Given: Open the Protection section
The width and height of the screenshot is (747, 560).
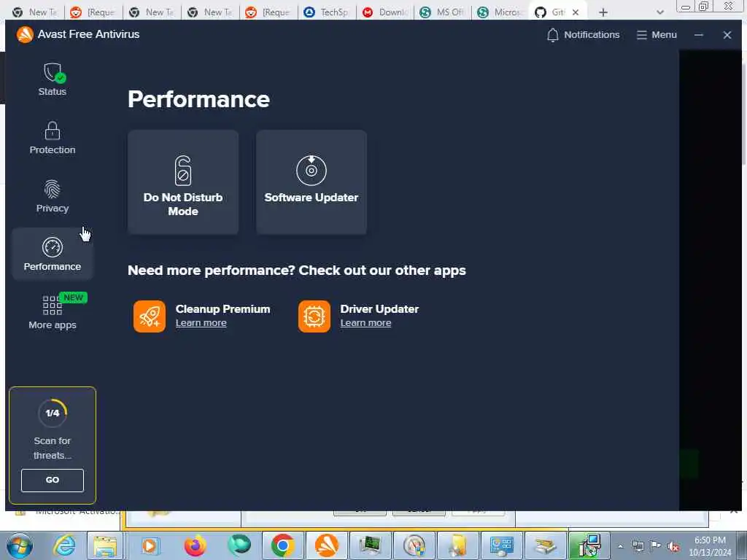Looking at the screenshot, I should [53, 138].
